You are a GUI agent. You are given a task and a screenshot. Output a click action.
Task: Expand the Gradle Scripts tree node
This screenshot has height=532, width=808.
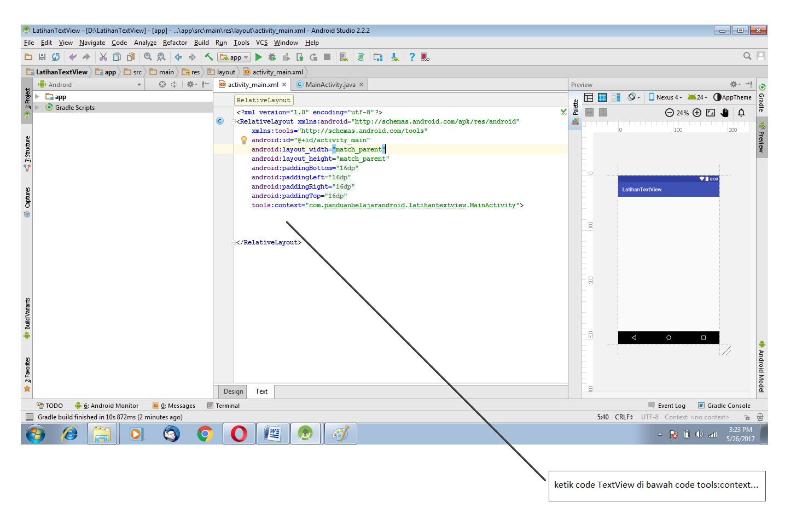(37, 108)
